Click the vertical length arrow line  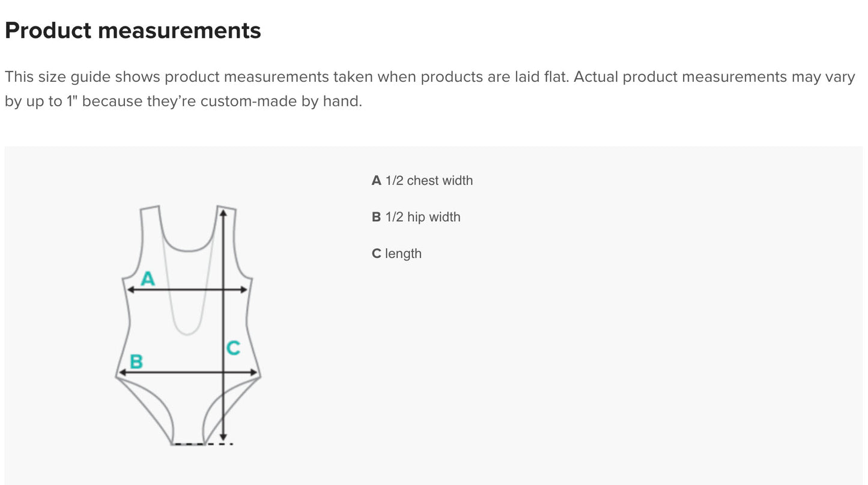click(223, 325)
